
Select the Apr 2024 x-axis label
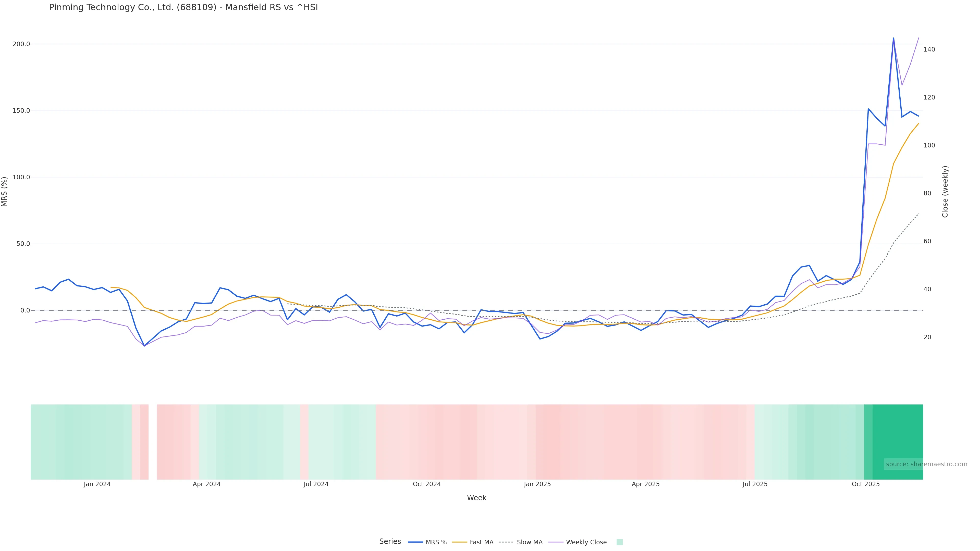pyautogui.click(x=206, y=484)
